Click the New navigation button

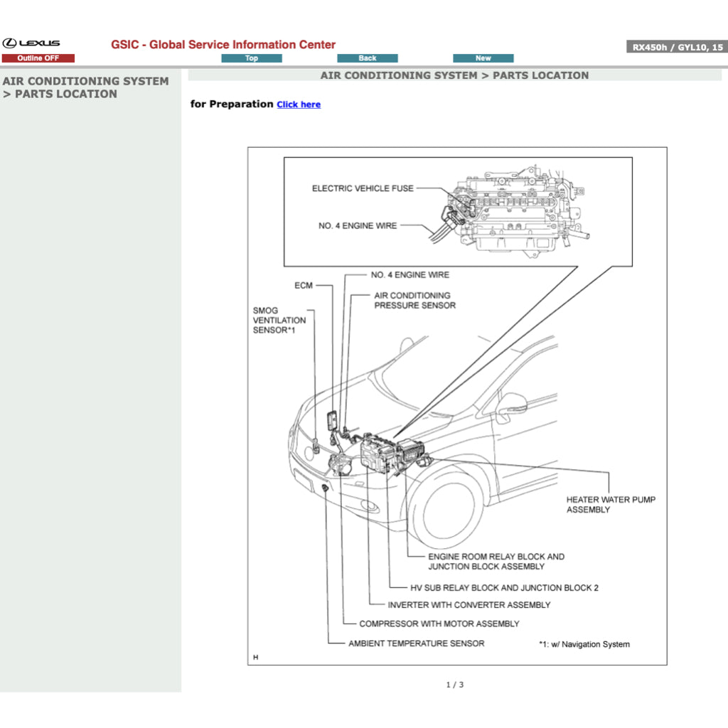pos(482,58)
